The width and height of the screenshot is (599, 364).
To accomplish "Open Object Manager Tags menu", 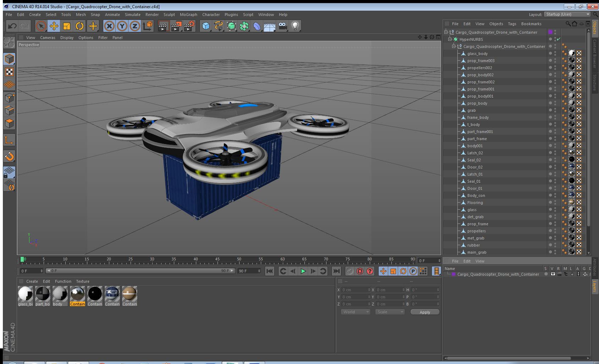I will pyautogui.click(x=512, y=24).
